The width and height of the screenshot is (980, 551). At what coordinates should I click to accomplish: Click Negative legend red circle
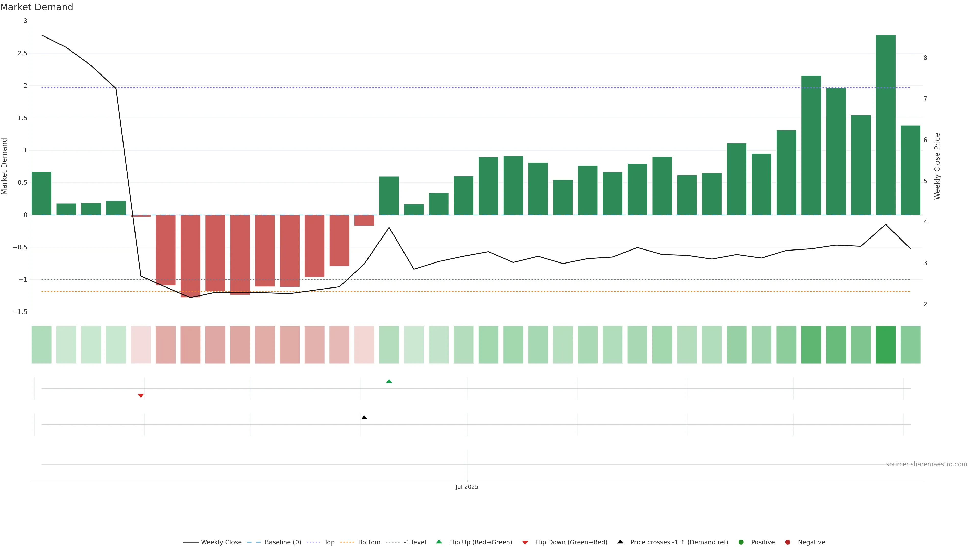click(x=788, y=542)
